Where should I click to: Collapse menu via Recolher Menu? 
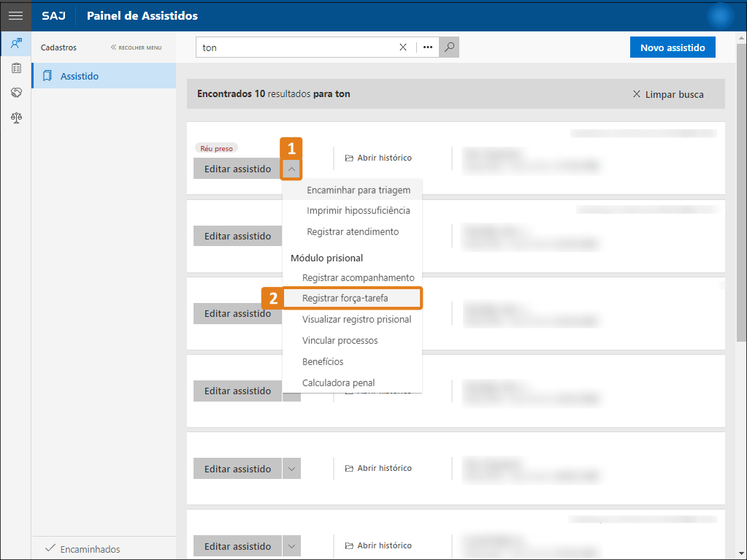pyautogui.click(x=137, y=47)
